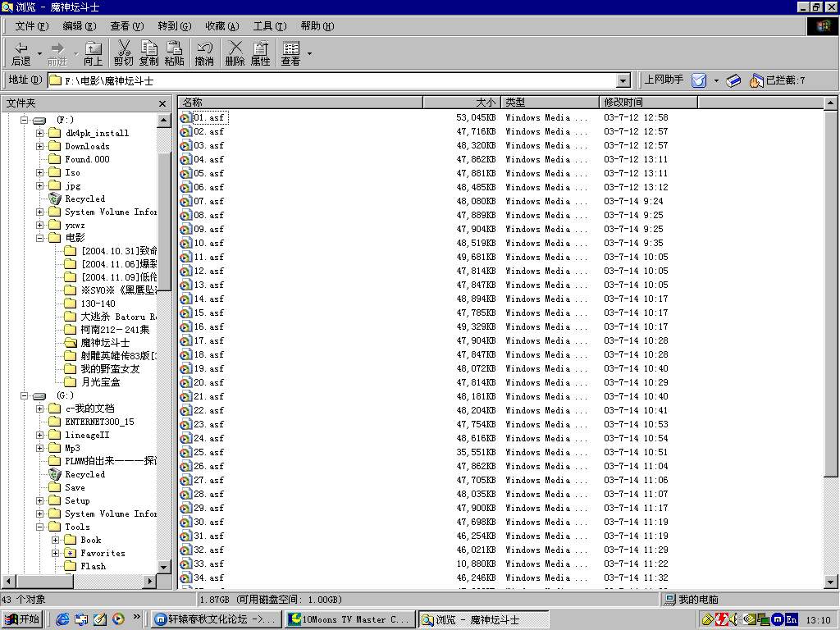Collapse the 电影 folder tree node
The width and height of the screenshot is (840, 630).
point(39,238)
